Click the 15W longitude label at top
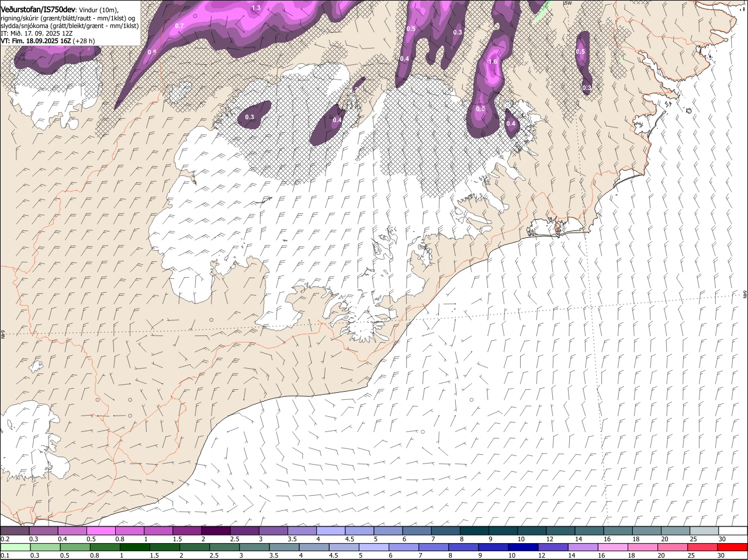 567,3
